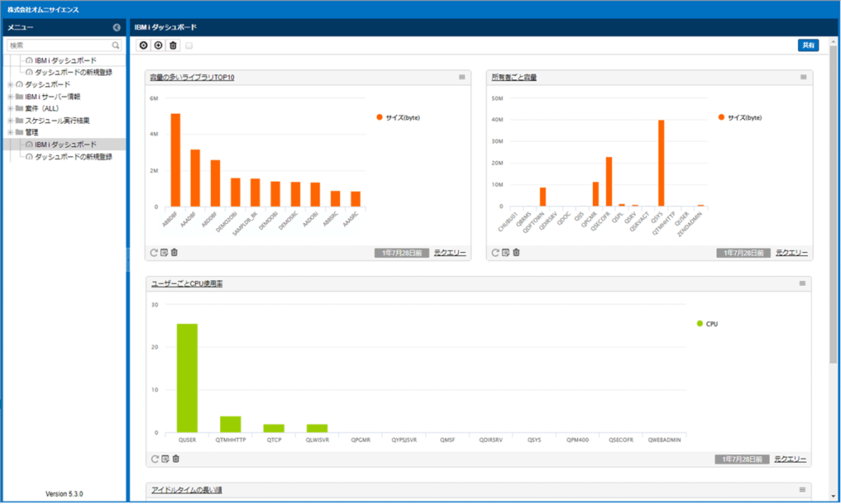Collapse the menu panel using the left chevron
The height and width of the screenshot is (504, 841).
pyautogui.click(x=117, y=26)
